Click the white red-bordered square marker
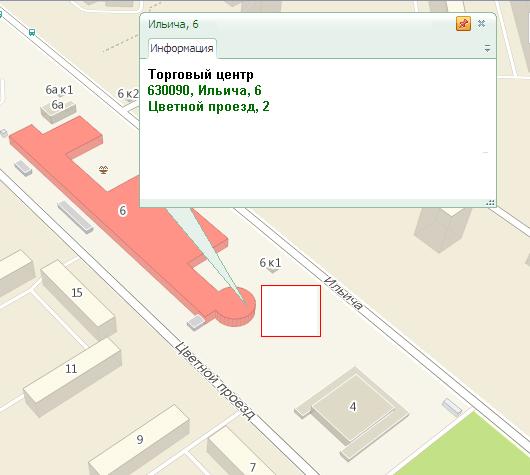Viewport: 530px width, 475px height. coord(291,311)
